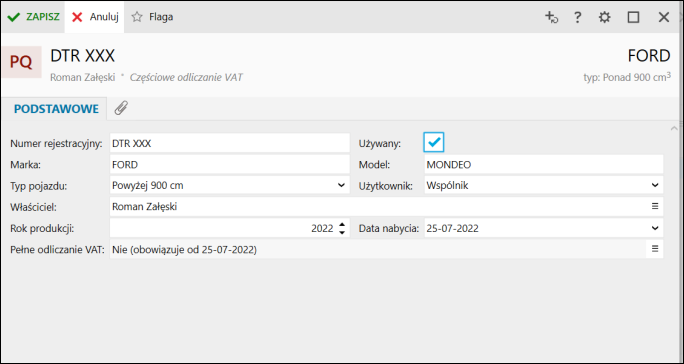This screenshot has height=364, width=684.
Task: Open attachments paperclip tab
Action: click(121, 108)
